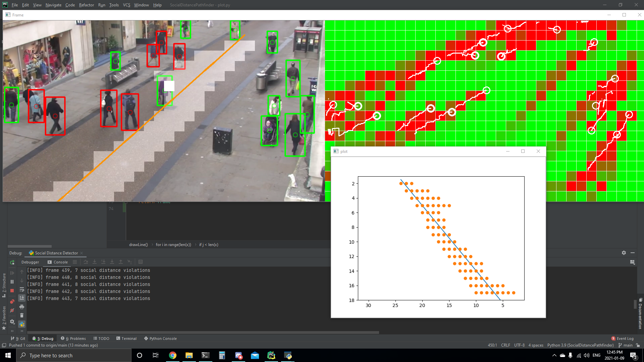Pause the running program

(12, 282)
